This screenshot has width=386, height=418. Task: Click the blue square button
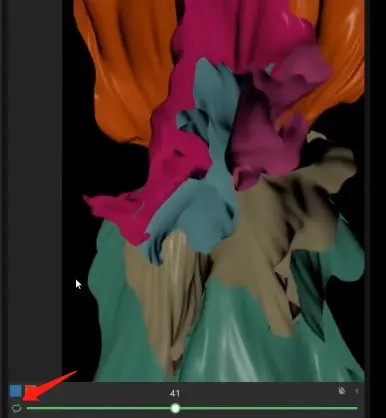click(x=15, y=391)
